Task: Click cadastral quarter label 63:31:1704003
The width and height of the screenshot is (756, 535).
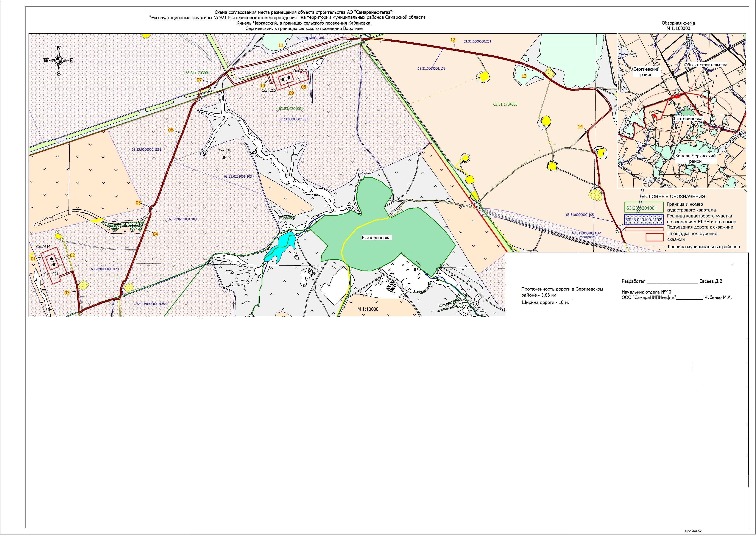Action: click(505, 104)
